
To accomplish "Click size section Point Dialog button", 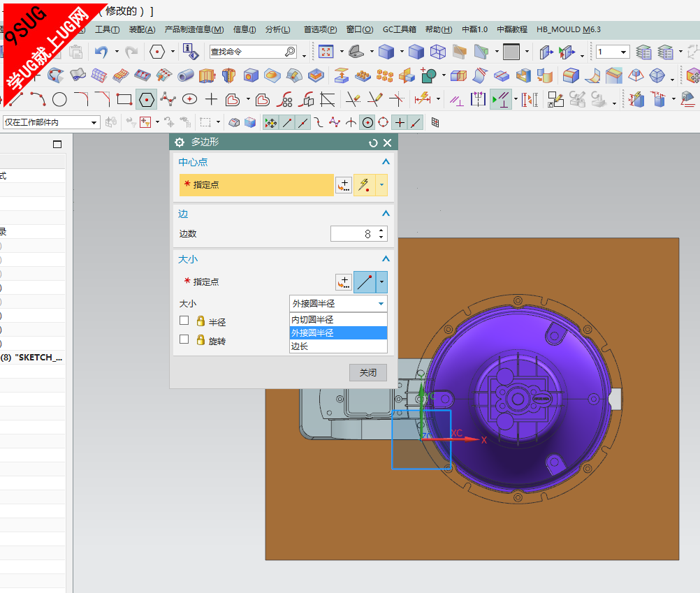I will tap(344, 282).
